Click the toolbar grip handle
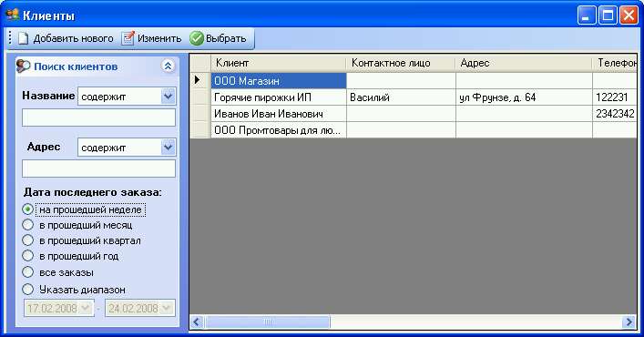The height and width of the screenshot is (337, 644). click(x=10, y=38)
